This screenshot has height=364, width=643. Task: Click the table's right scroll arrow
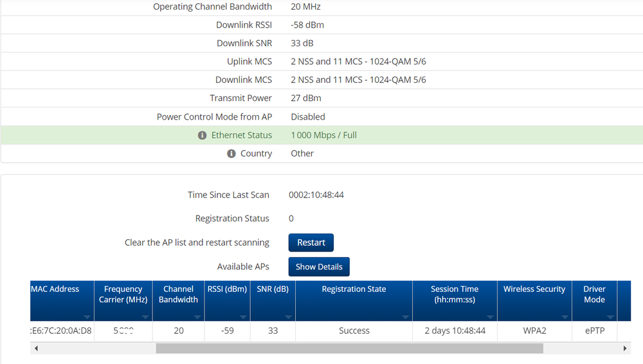coord(625,348)
